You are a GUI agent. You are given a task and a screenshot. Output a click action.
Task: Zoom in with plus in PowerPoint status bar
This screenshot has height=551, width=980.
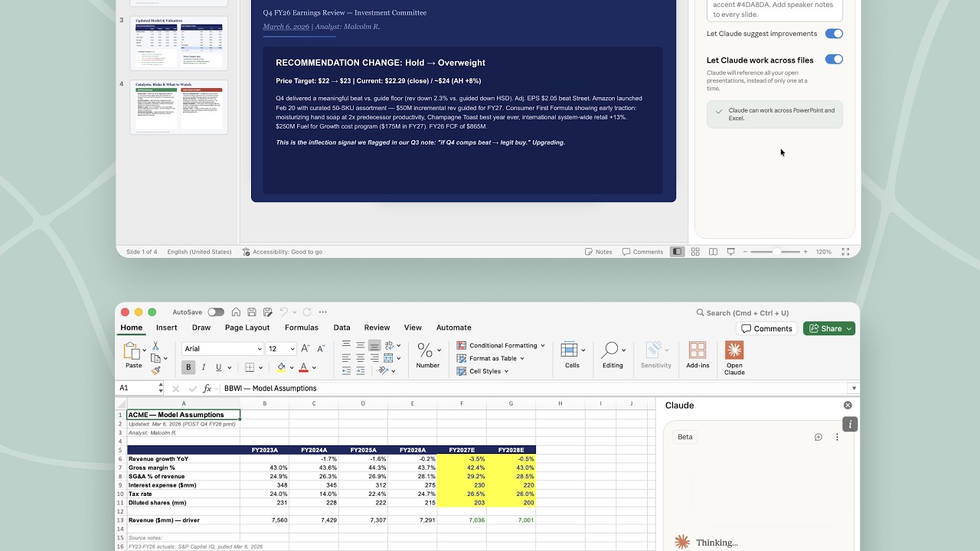tap(805, 252)
